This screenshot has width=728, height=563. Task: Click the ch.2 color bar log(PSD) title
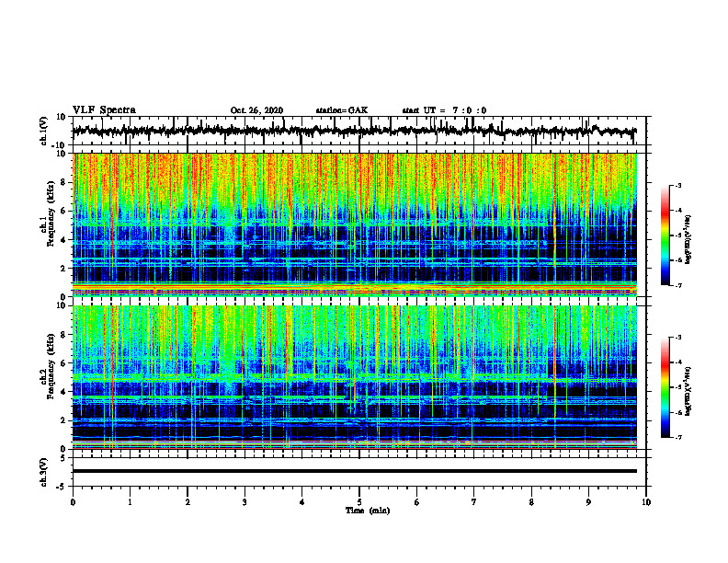click(x=688, y=390)
